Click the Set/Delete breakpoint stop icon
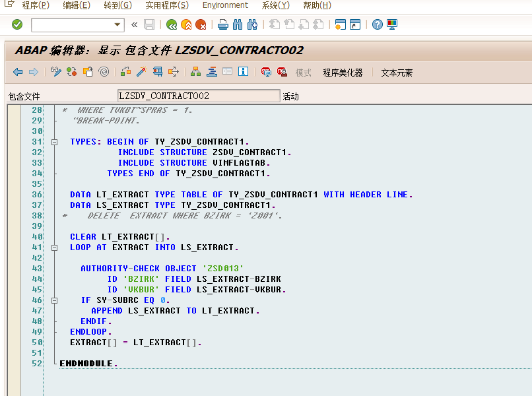 tap(266, 72)
